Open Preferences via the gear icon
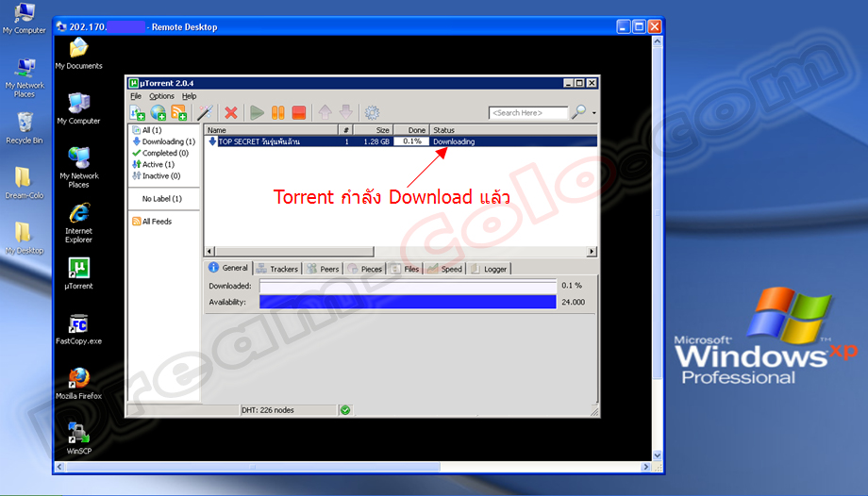 pyautogui.click(x=372, y=113)
